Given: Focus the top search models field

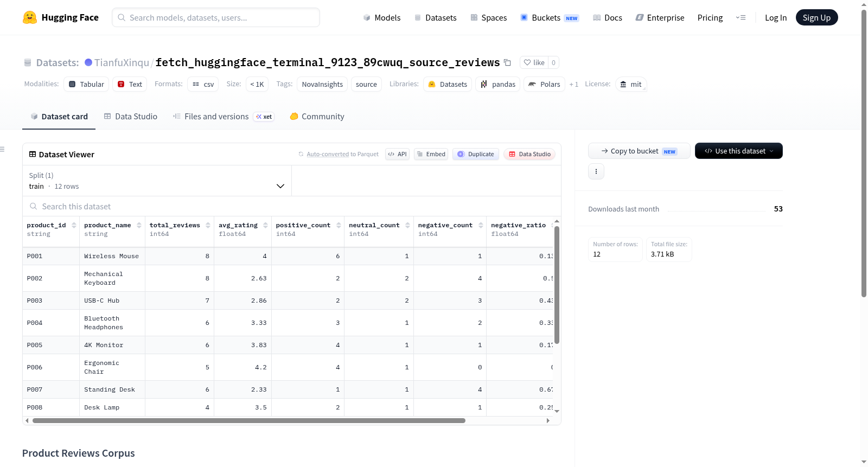Looking at the screenshot, I should (x=216, y=17).
